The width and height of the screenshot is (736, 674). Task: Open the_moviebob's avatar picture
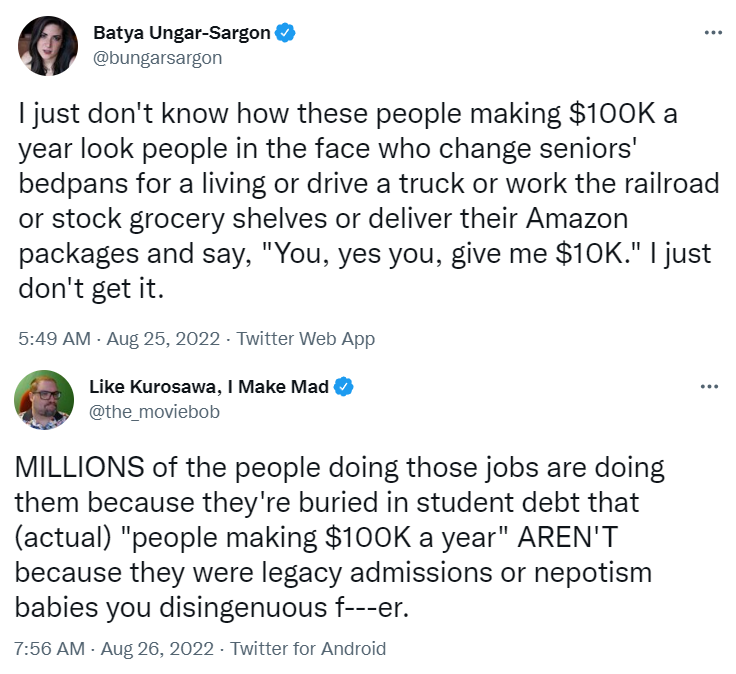click(44, 400)
